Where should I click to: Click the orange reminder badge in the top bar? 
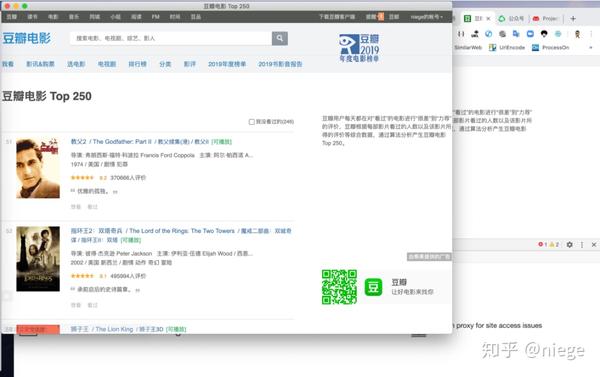point(381,16)
